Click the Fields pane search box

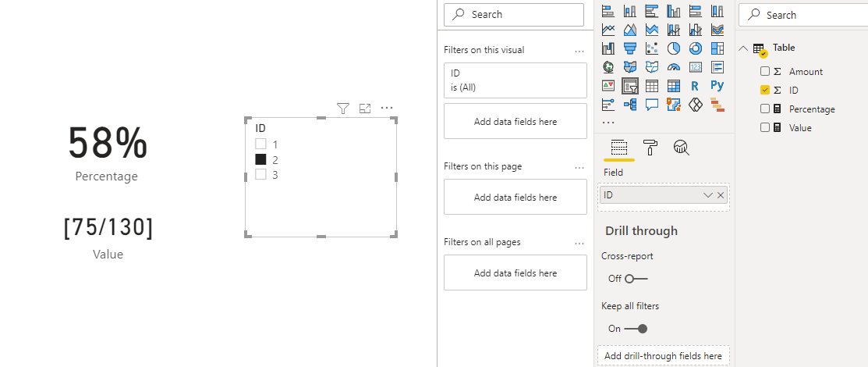(803, 15)
